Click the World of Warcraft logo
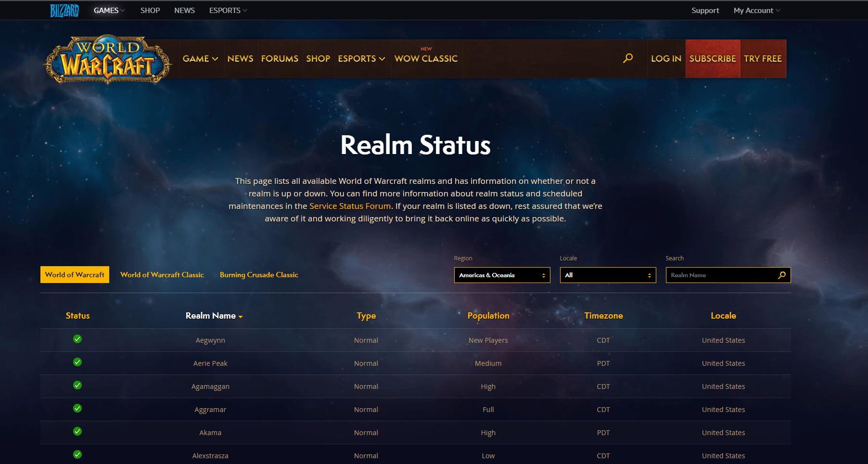The height and width of the screenshot is (464, 868). pyautogui.click(x=108, y=60)
